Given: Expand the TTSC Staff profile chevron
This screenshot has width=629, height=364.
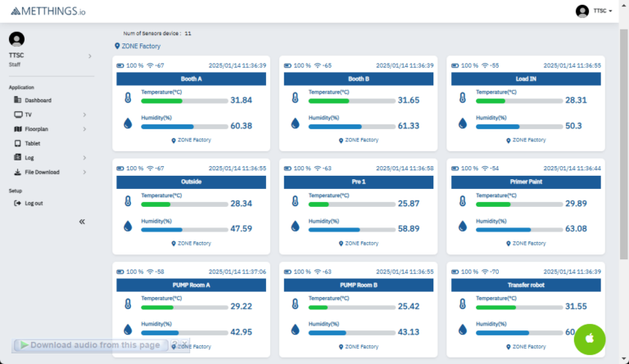Looking at the screenshot, I should [89, 56].
